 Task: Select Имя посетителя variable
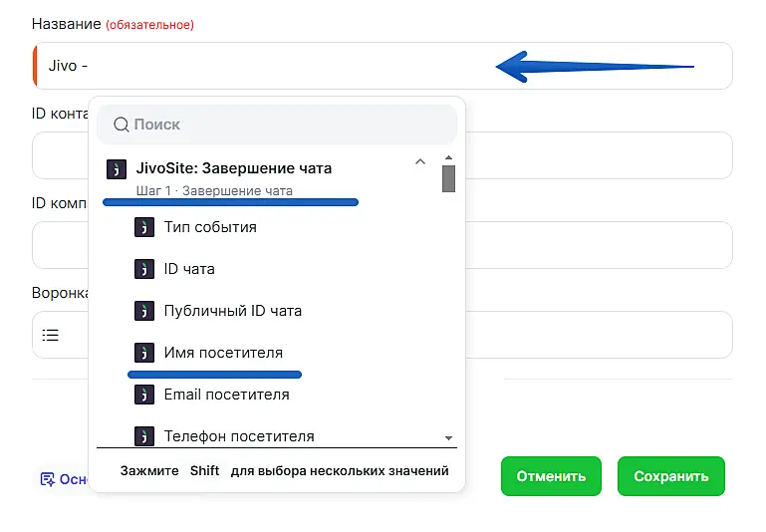[223, 353]
